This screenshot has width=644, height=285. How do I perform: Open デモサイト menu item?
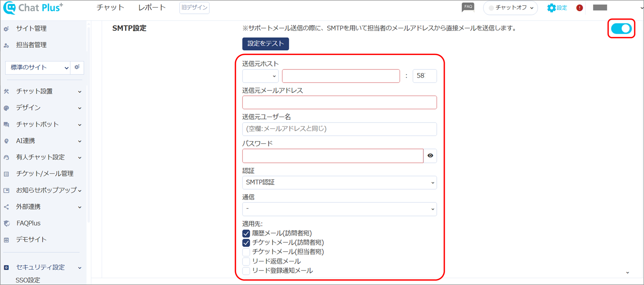pos(31,239)
